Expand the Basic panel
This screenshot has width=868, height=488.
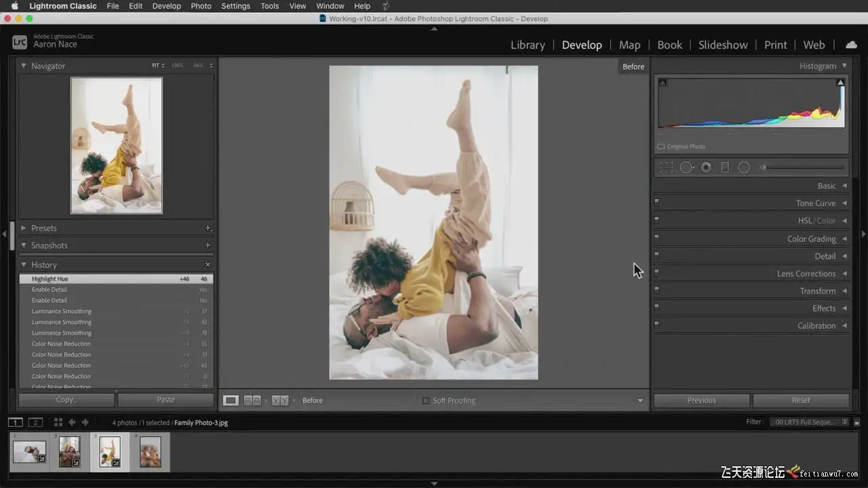pyautogui.click(x=844, y=186)
